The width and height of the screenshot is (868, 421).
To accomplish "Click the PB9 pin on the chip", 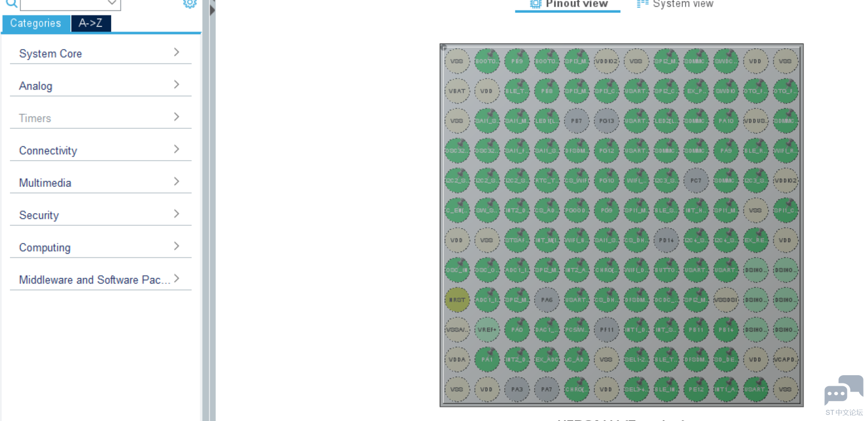I will click(517, 61).
